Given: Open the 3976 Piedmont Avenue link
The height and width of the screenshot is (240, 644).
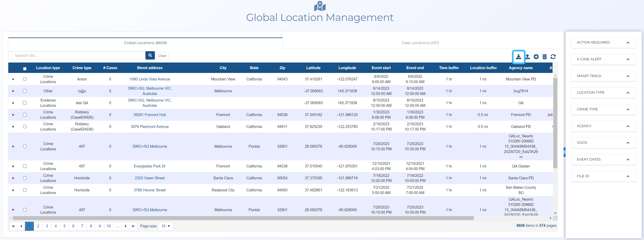Looking at the screenshot, I should (x=149, y=127).
